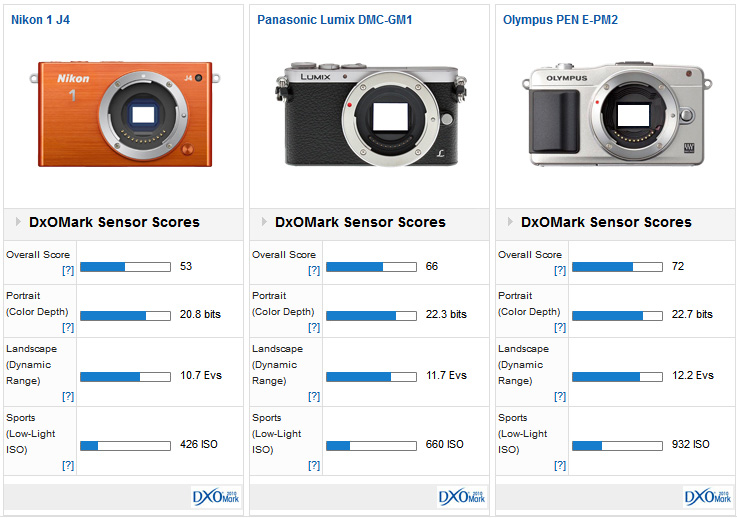Click the Nikon Low-Light ISO bar at 426 ISO
The height and width of the screenshot is (518, 737).
(125, 446)
